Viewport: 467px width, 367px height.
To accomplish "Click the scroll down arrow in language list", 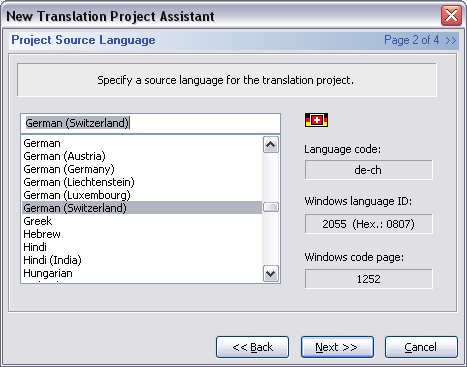I will coord(271,274).
